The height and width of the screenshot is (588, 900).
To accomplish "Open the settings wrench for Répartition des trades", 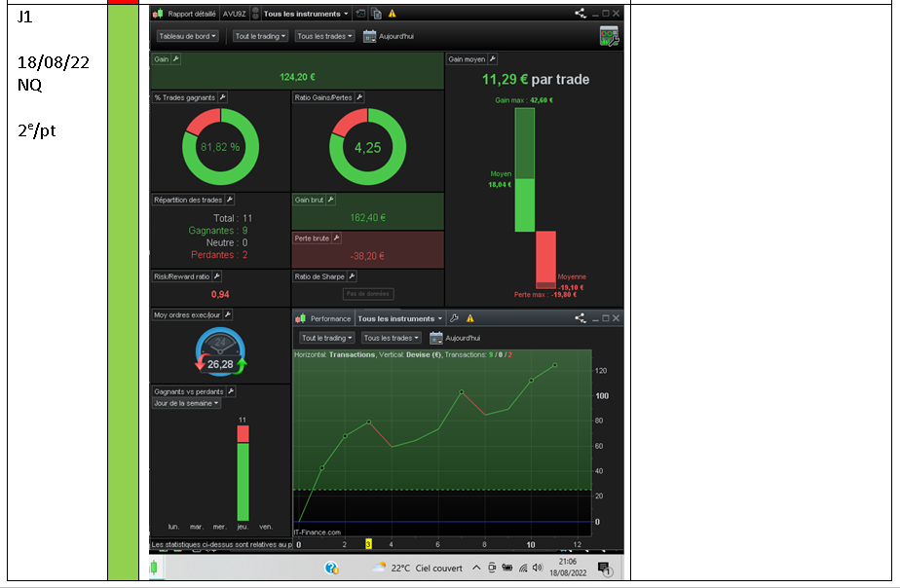I will (230, 200).
